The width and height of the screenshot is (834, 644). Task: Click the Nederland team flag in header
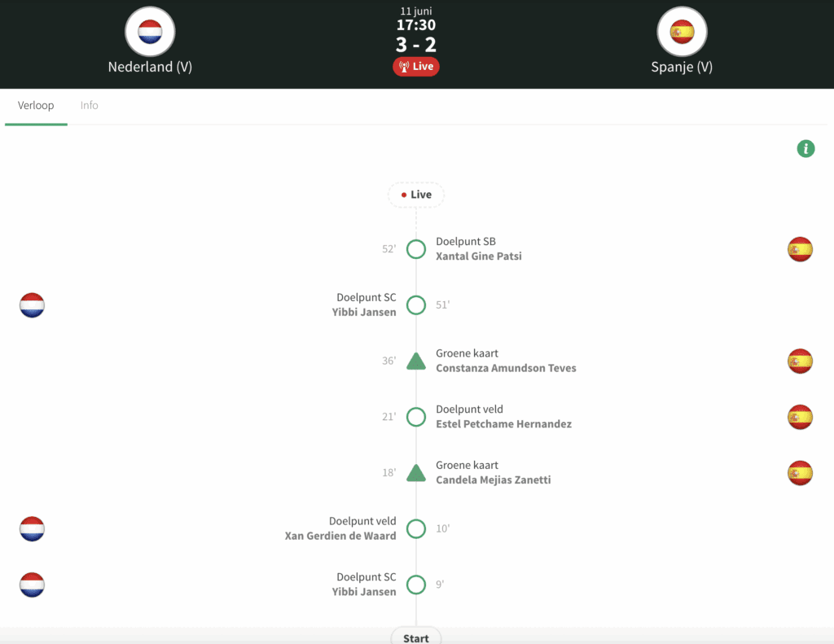pos(150,32)
